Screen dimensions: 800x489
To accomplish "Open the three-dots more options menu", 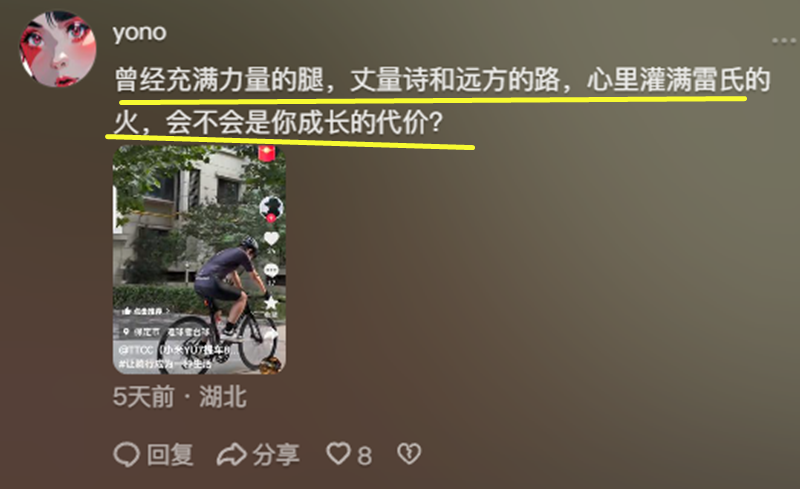I will [784, 41].
